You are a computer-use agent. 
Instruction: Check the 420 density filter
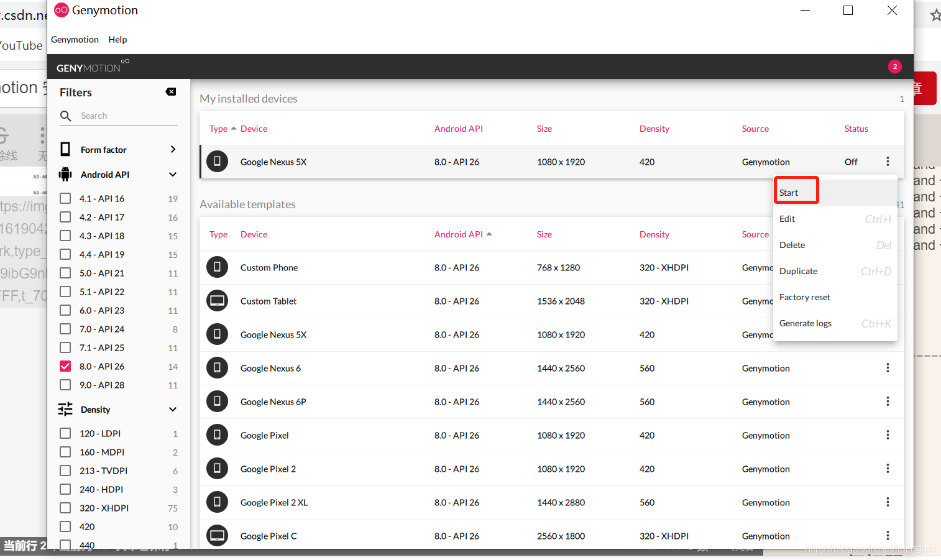click(x=65, y=526)
